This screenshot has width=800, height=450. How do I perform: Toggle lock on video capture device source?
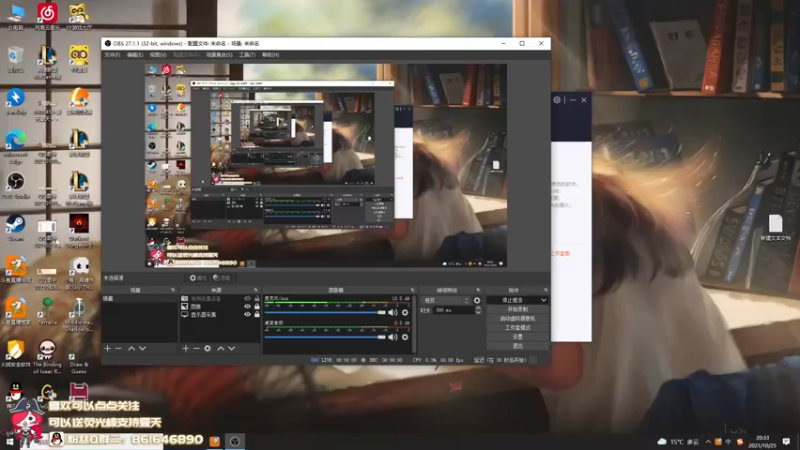click(x=257, y=298)
